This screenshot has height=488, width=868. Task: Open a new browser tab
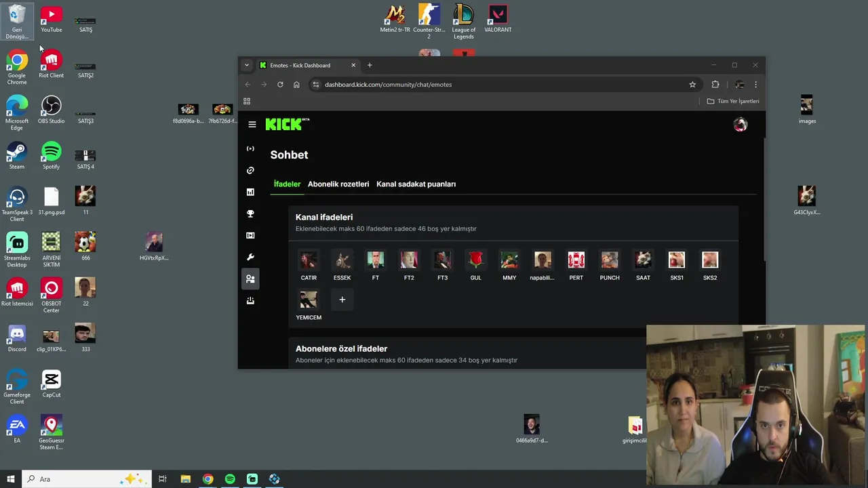coord(370,65)
